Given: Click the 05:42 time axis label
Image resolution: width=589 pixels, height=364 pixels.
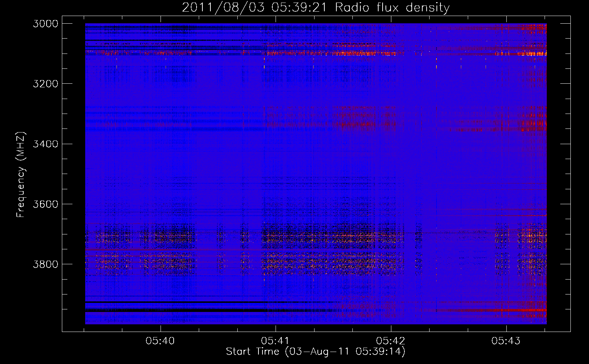Looking at the screenshot, I should (x=391, y=341).
